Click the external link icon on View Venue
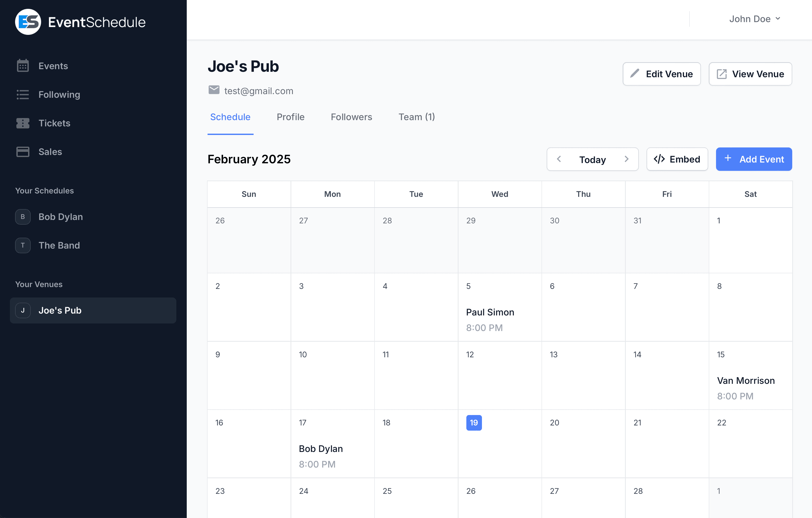Screen dimensions: 812x518 click(x=722, y=74)
